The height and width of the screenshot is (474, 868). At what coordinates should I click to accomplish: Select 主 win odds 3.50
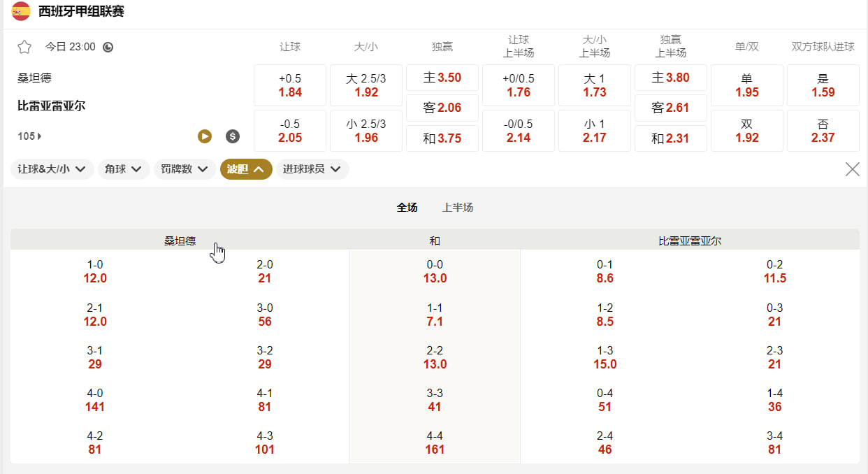click(x=442, y=78)
